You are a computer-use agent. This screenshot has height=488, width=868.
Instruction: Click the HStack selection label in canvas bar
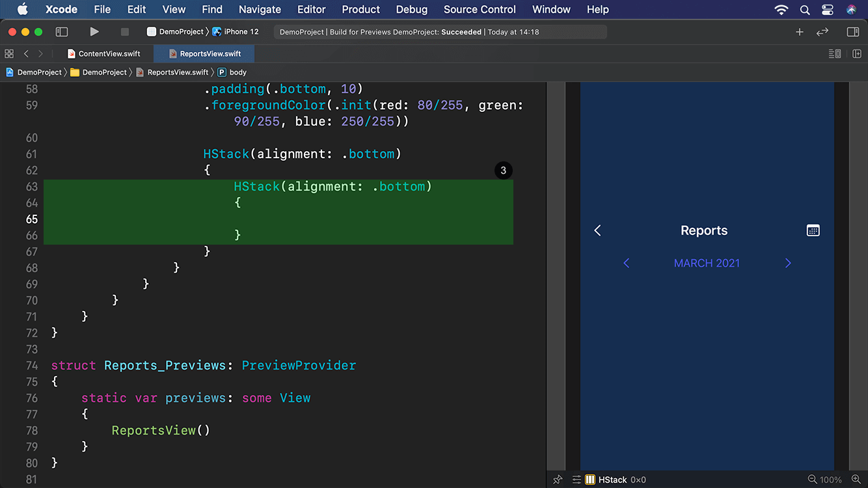612,480
